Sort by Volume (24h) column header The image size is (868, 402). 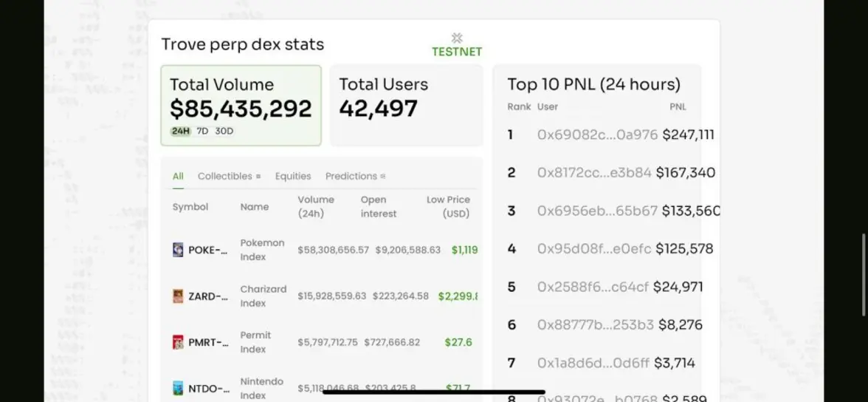click(316, 207)
